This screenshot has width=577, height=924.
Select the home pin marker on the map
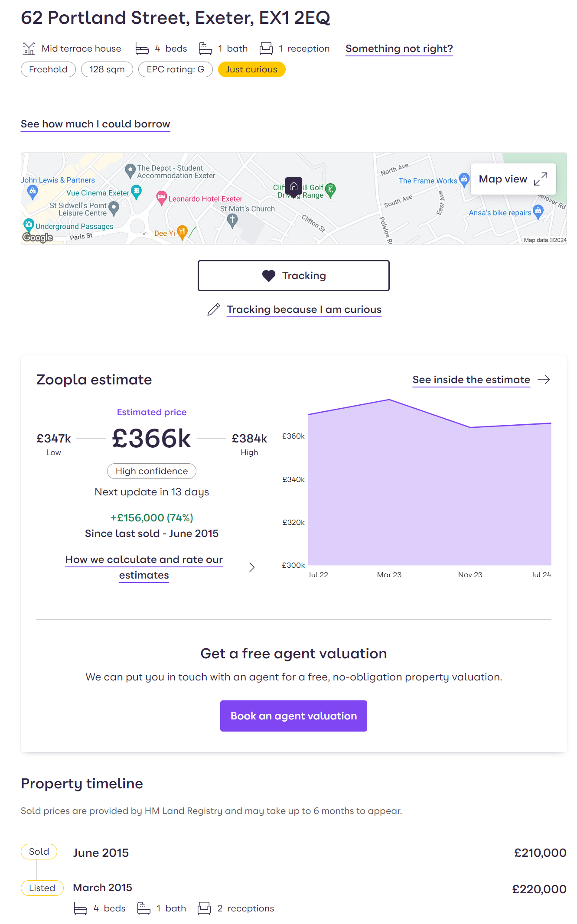coord(294,186)
